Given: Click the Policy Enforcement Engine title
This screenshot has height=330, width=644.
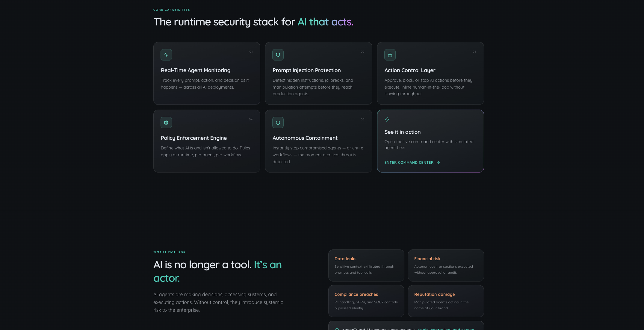Looking at the screenshot, I should 194,138.
